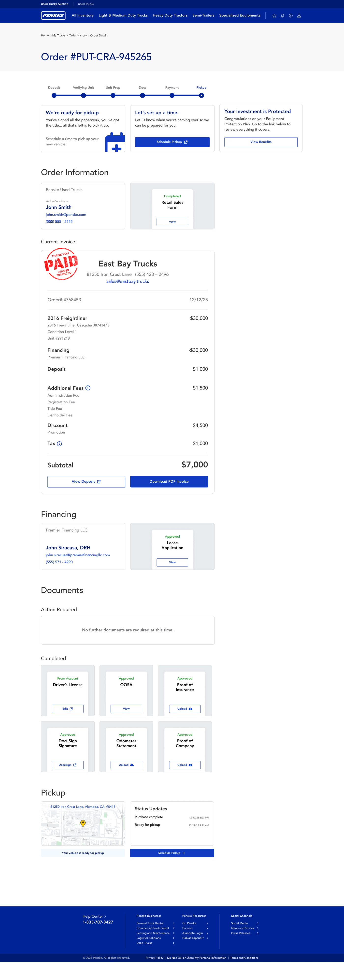This screenshot has width=344, height=980.
Task: Open the notifications bell icon
Action: (x=282, y=15)
